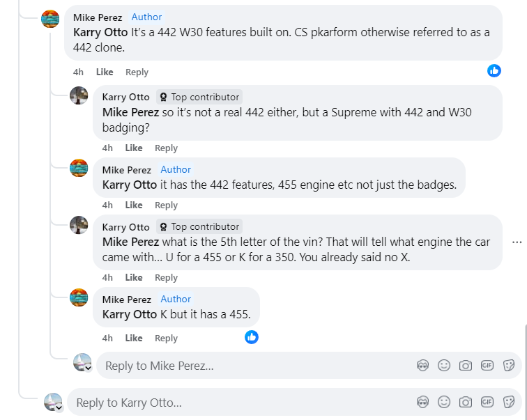Open sticker picker in Karry Otto reply box
Viewport: 527px width, 420px height.
point(508,402)
